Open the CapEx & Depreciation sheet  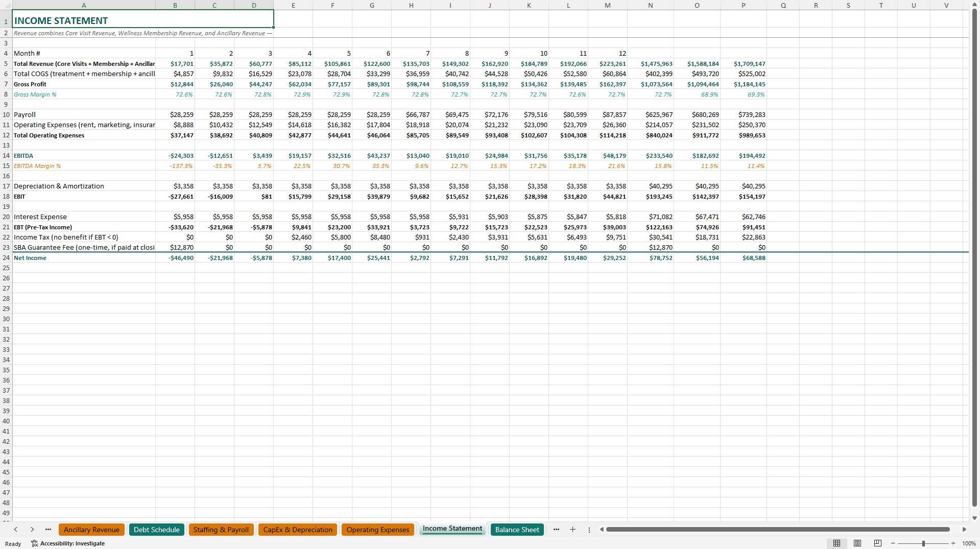pos(298,530)
